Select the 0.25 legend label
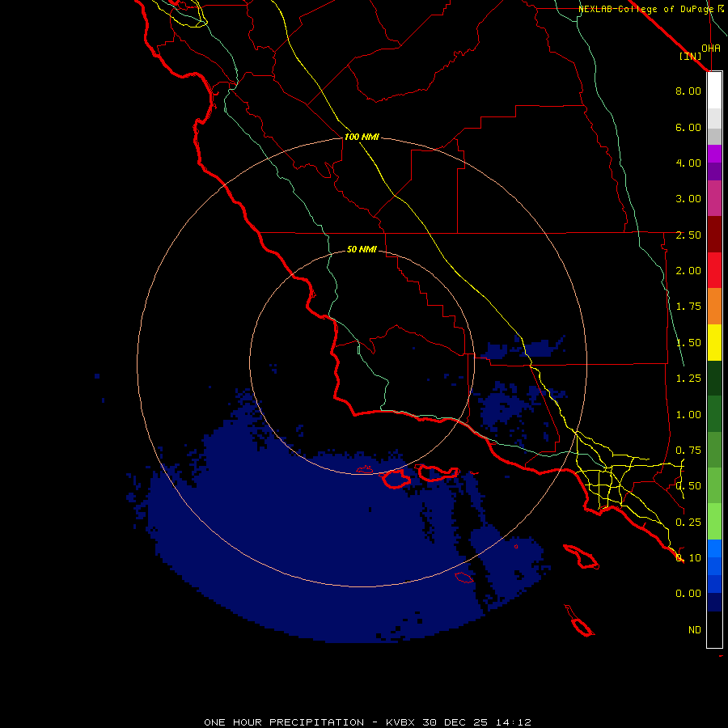Screen dimensions: 728x728 688,523
